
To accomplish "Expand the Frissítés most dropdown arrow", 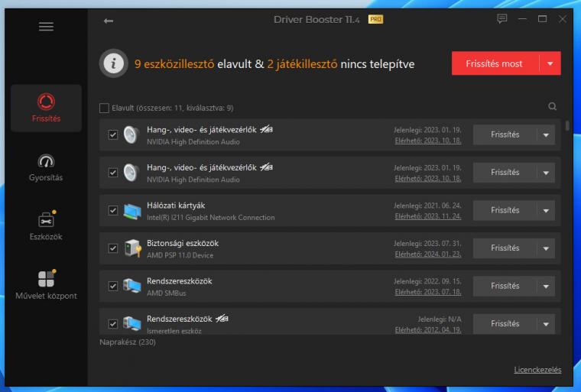I will [x=550, y=63].
